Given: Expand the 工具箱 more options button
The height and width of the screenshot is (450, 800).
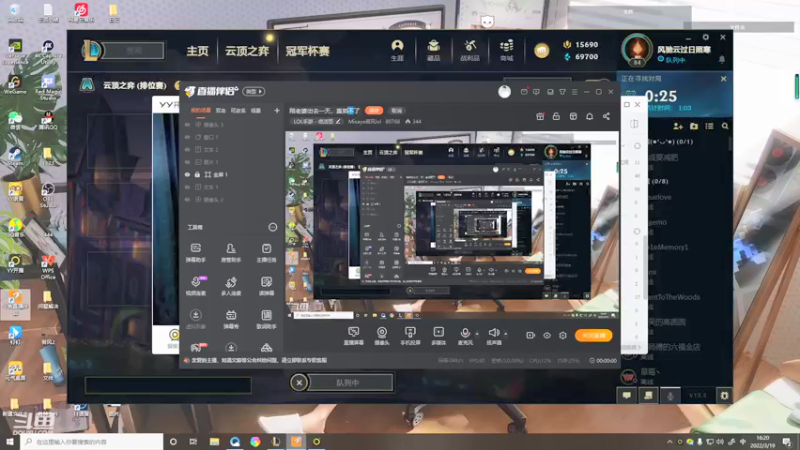Looking at the screenshot, I should click(x=272, y=227).
